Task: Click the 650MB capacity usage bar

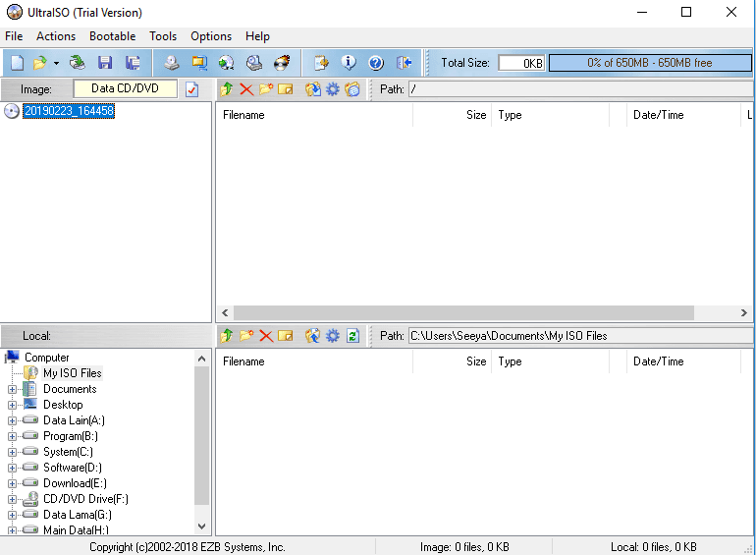Action: coord(649,63)
